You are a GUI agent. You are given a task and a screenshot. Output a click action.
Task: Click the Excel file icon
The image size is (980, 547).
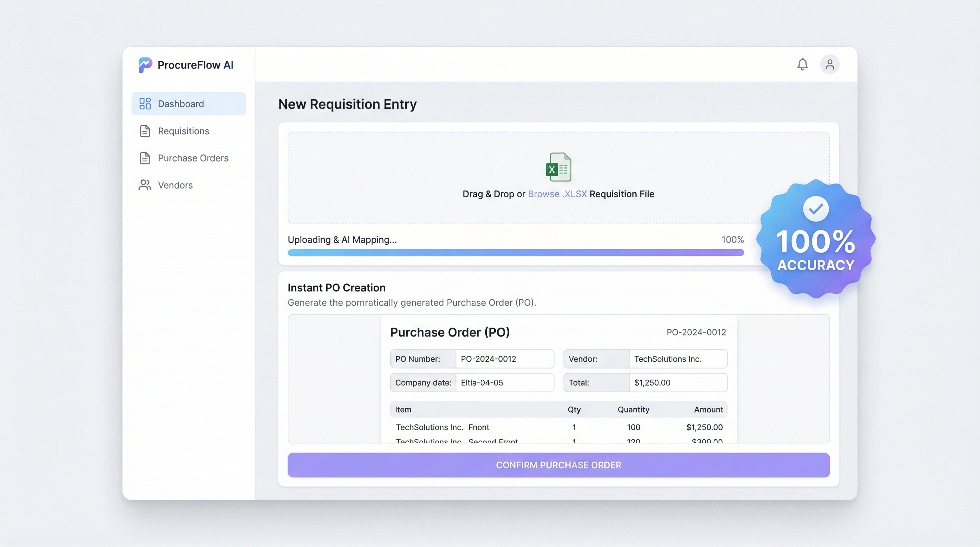tap(558, 167)
